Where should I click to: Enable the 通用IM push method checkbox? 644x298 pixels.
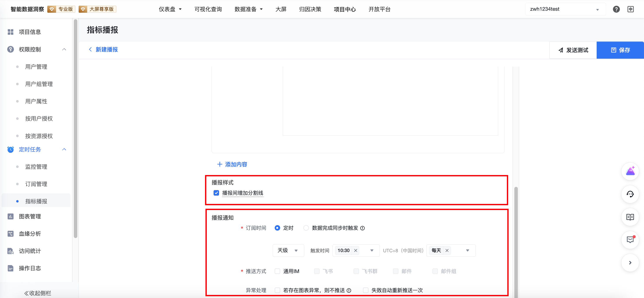click(x=277, y=271)
